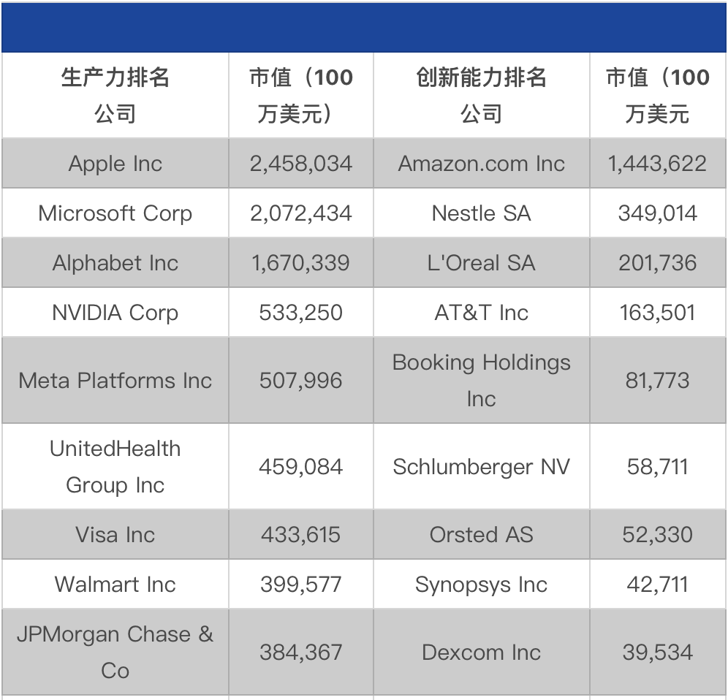The image size is (728, 700).
Task: Click the AT&T Inc cell
Action: [x=482, y=313]
